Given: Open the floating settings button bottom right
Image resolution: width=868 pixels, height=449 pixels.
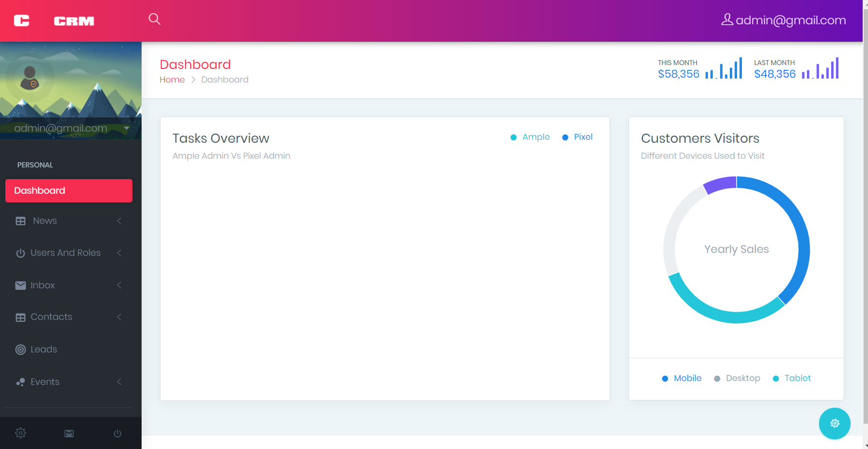Looking at the screenshot, I should coord(835,423).
